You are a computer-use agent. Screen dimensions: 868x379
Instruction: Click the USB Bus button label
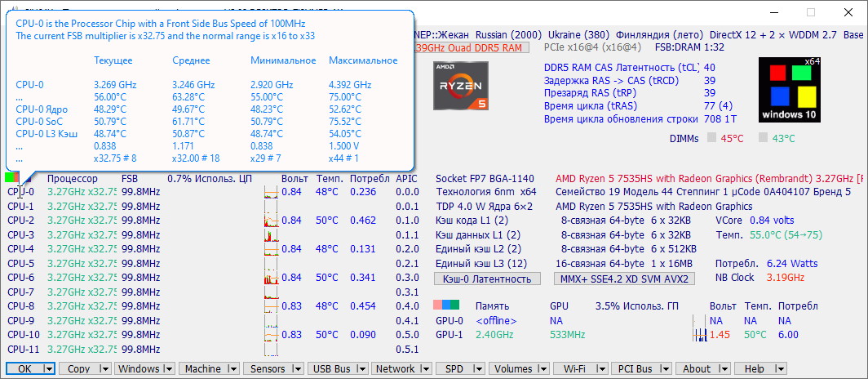pos(332,368)
